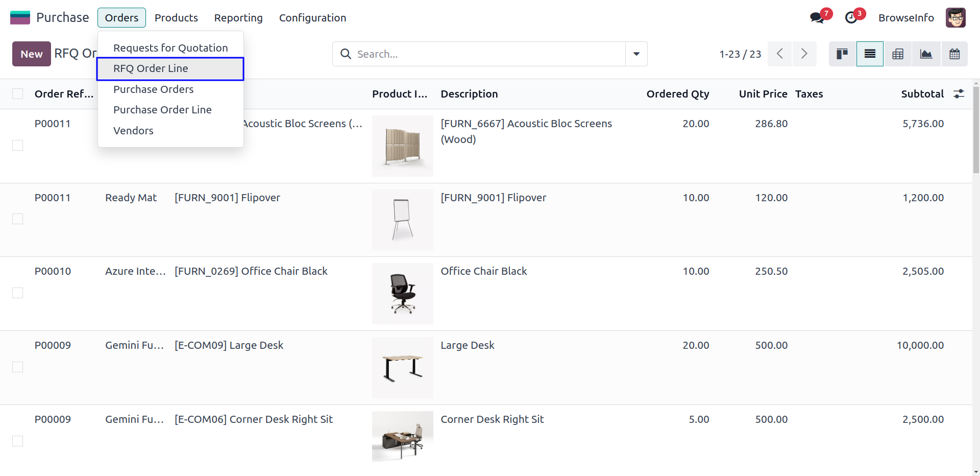This screenshot has height=476, width=980.
Task: Click the Large Desk product thumbnail
Action: (402, 368)
